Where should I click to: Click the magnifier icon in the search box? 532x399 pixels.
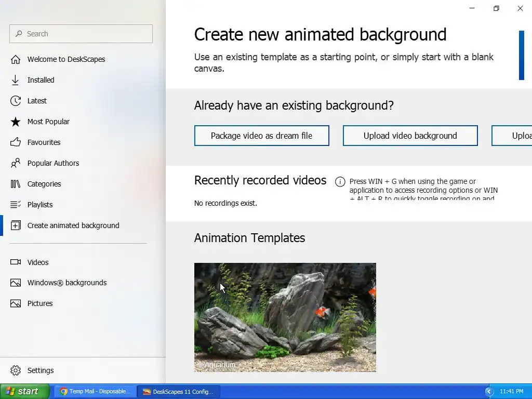tap(19, 34)
